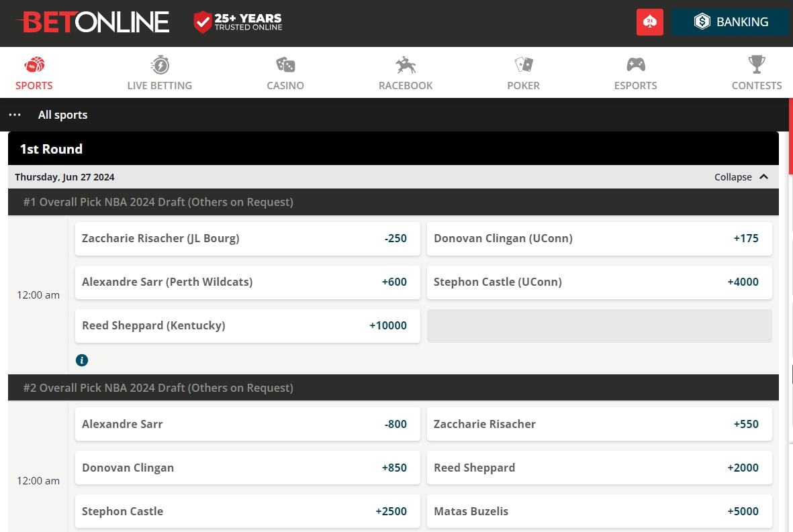Bet on Alexandre Sarr -800 for #2 pick
Viewport: 793px width, 532px height.
[x=247, y=425]
